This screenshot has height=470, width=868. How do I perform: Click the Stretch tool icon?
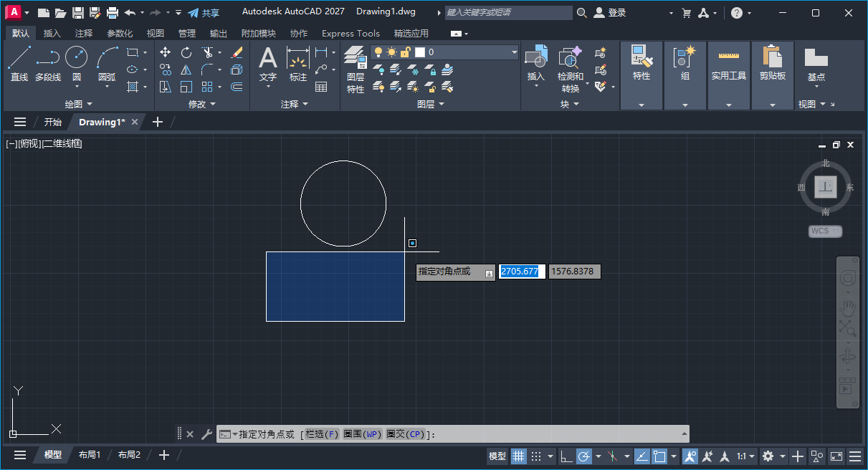165,87
